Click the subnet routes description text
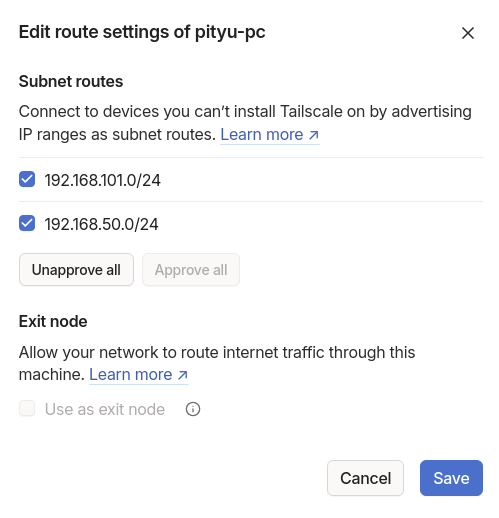 pos(245,123)
